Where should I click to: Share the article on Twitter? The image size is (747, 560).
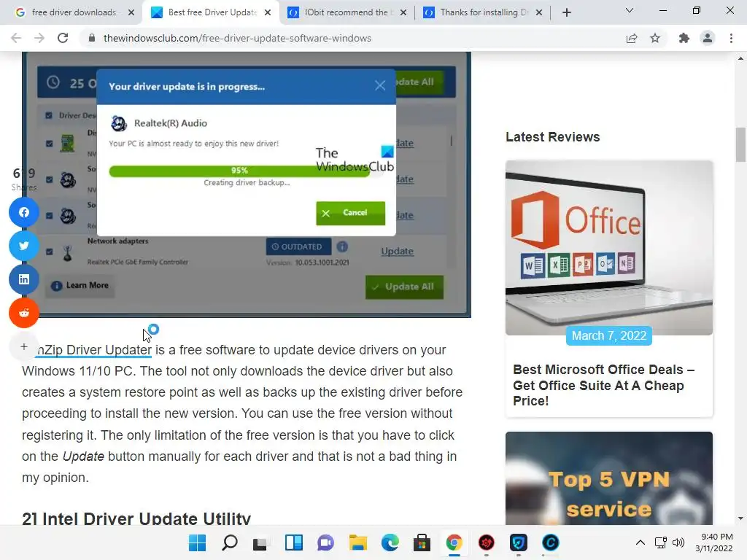pos(24,246)
